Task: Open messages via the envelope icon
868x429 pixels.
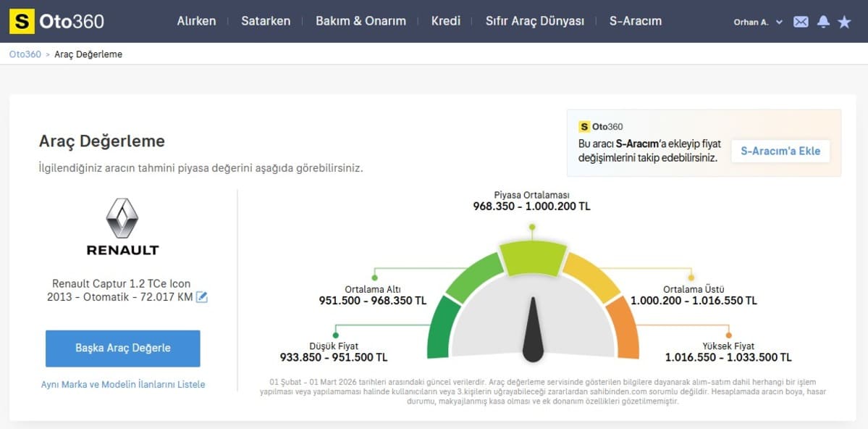Action: click(800, 22)
